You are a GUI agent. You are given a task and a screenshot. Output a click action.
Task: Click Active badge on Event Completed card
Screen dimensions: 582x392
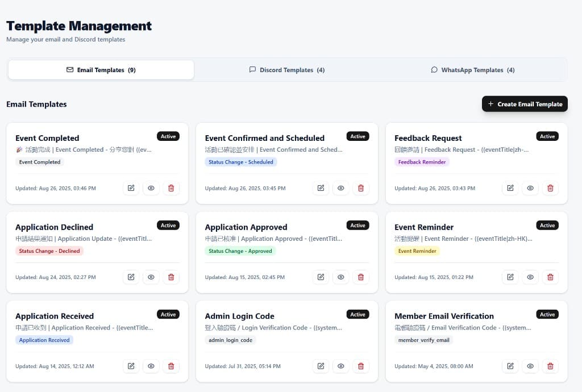[x=168, y=136]
